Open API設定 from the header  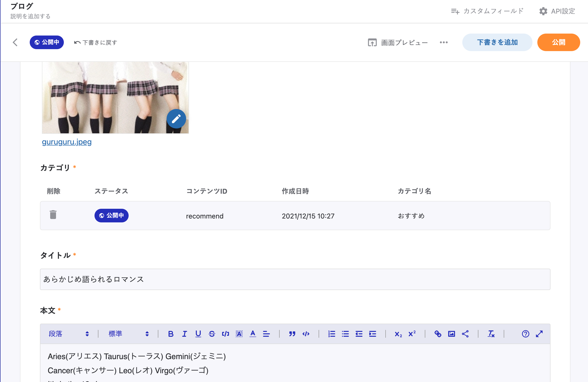(557, 11)
